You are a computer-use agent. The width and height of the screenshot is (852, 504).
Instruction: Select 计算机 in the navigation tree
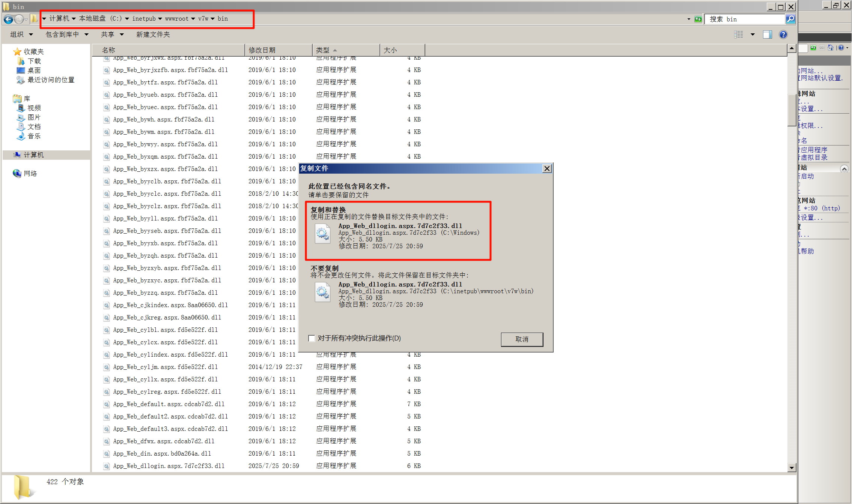click(33, 155)
